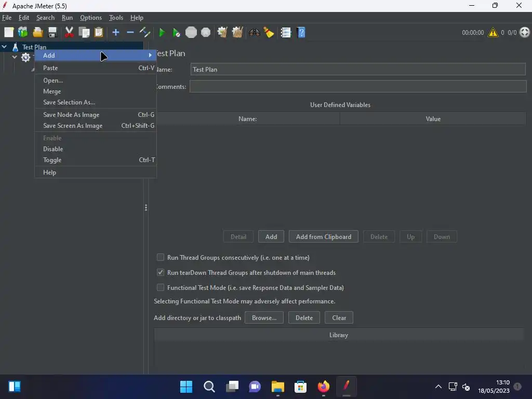532x399 pixels.
Task: Open taskbar Search magnifier
Action: pyautogui.click(x=209, y=387)
